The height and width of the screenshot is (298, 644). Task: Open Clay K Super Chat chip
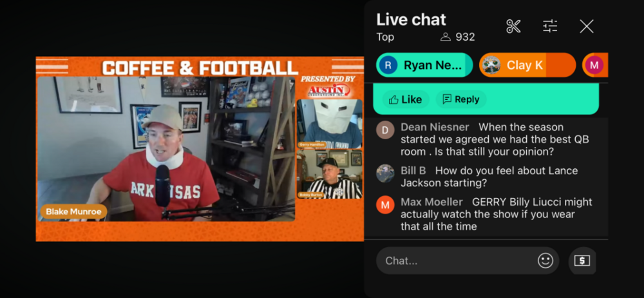tap(527, 65)
